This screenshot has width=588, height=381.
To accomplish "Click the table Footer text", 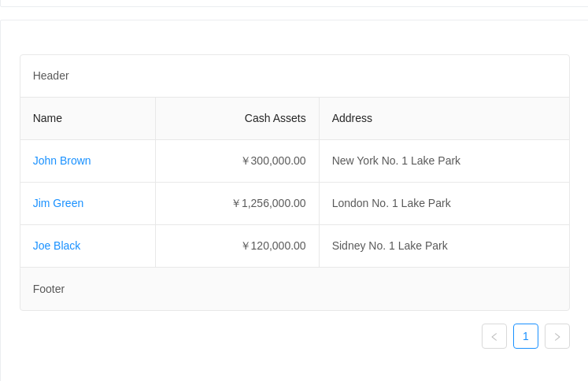I will click(x=49, y=289).
